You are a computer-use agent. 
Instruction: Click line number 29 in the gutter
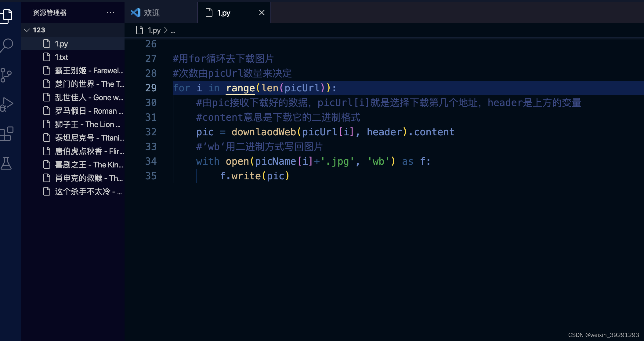151,88
